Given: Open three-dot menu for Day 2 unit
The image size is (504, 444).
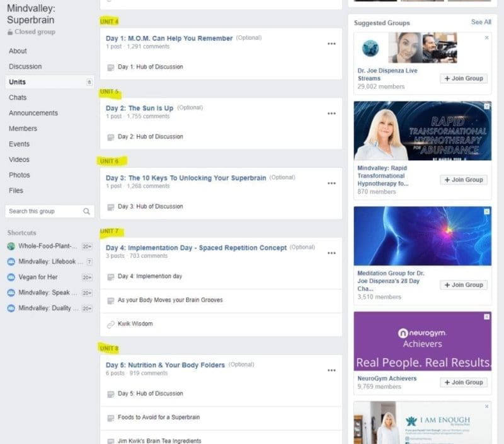Looking at the screenshot, I should pyautogui.click(x=331, y=114).
